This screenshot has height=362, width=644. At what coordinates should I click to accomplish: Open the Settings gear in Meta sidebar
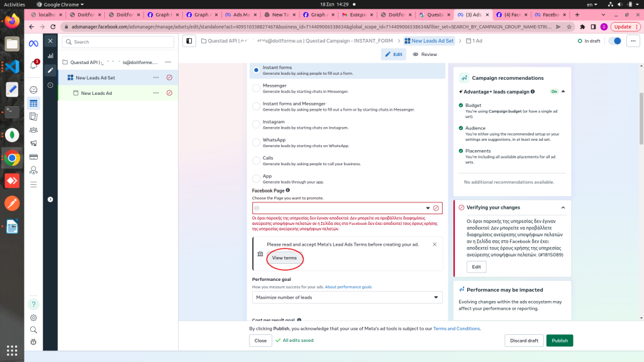[x=33, y=317]
